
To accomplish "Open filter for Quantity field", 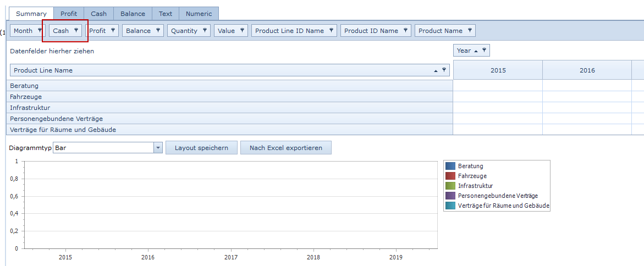I will 205,30.
